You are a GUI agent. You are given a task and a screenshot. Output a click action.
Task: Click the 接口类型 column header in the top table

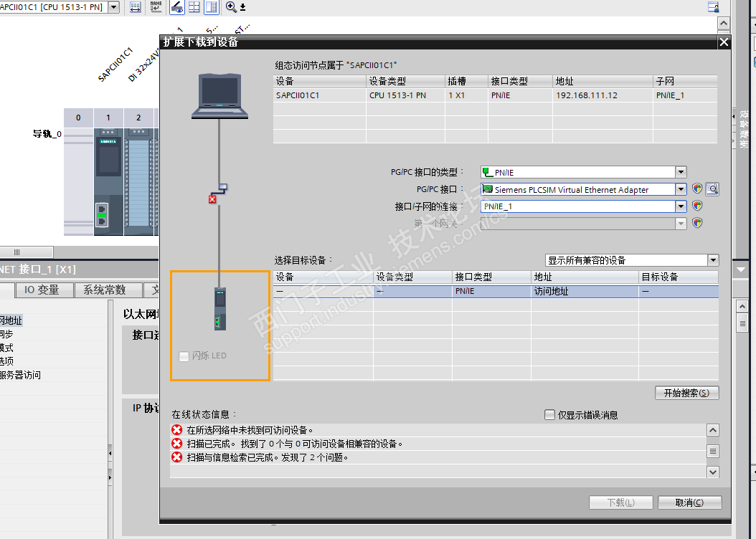pos(520,82)
